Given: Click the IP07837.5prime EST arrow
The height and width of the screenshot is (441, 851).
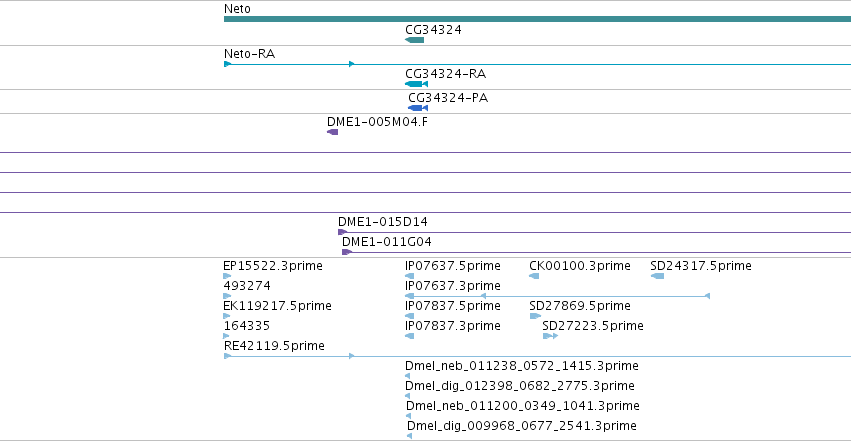Looking at the screenshot, I should [410, 316].
